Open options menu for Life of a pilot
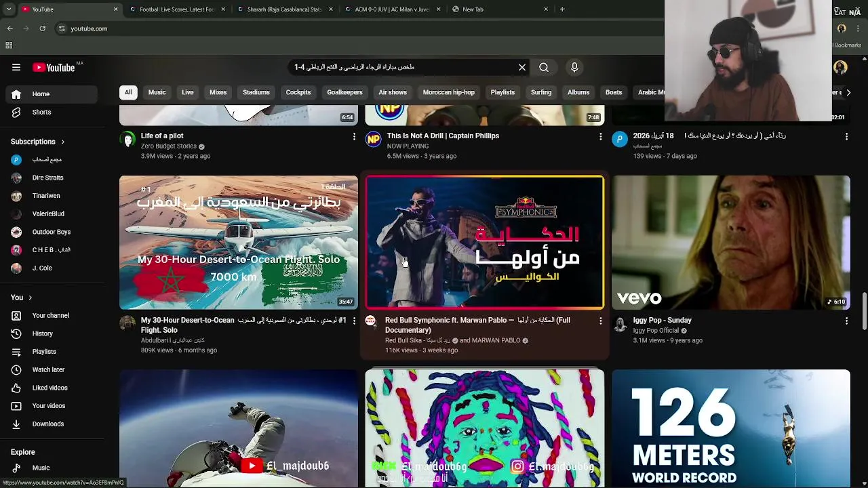 [354, 136]
